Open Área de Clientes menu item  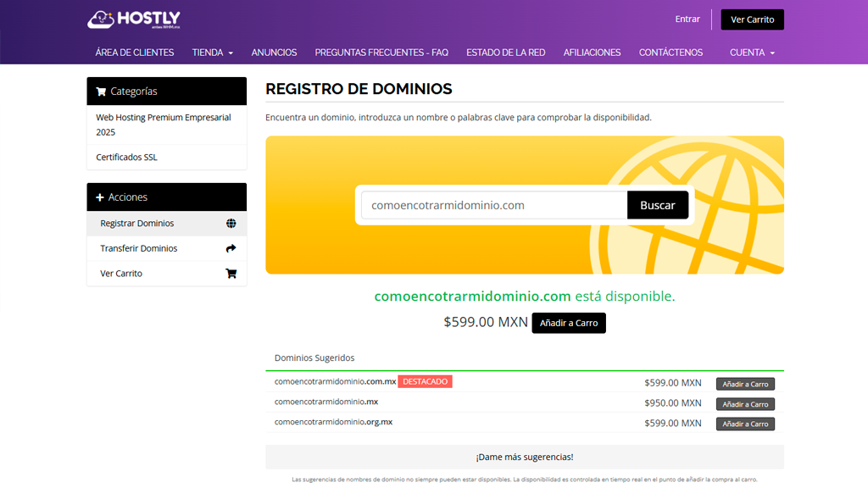pyautogui.click(x=135, y=53)
